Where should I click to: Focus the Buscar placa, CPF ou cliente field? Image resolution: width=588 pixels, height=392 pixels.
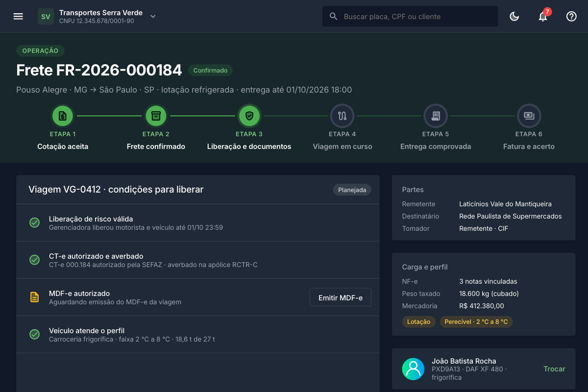point(410,16)
